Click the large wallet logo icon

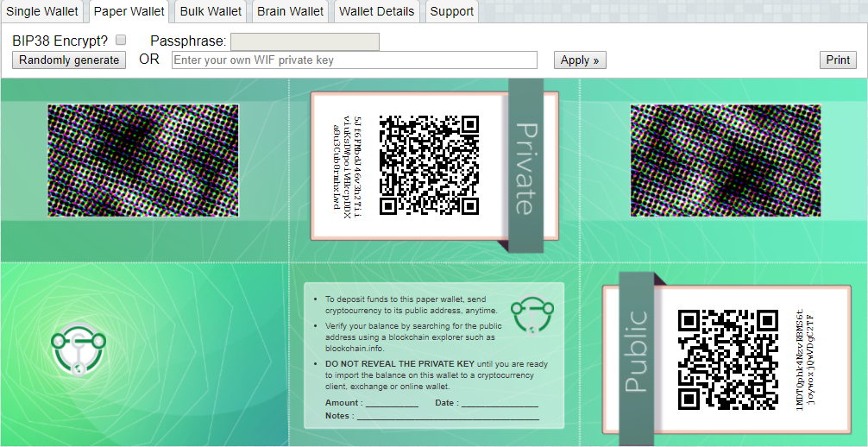[x=79, y=349]
